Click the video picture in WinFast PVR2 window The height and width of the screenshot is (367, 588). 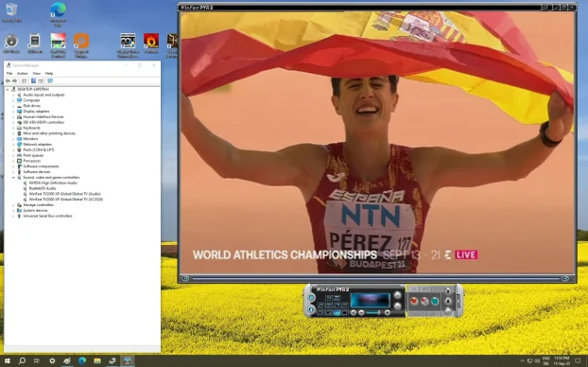click(377, 143)
